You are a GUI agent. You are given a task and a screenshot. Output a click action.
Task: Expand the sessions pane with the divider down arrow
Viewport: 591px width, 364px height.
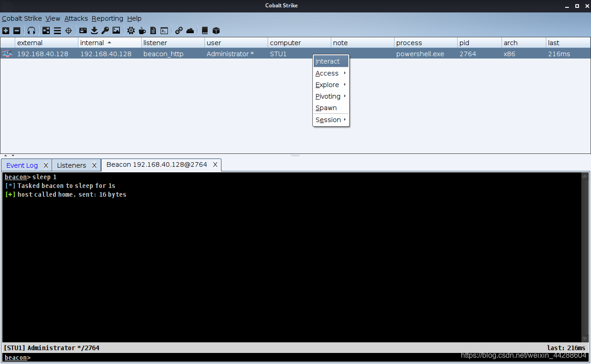pyautogui.click(x=13, y=155)
